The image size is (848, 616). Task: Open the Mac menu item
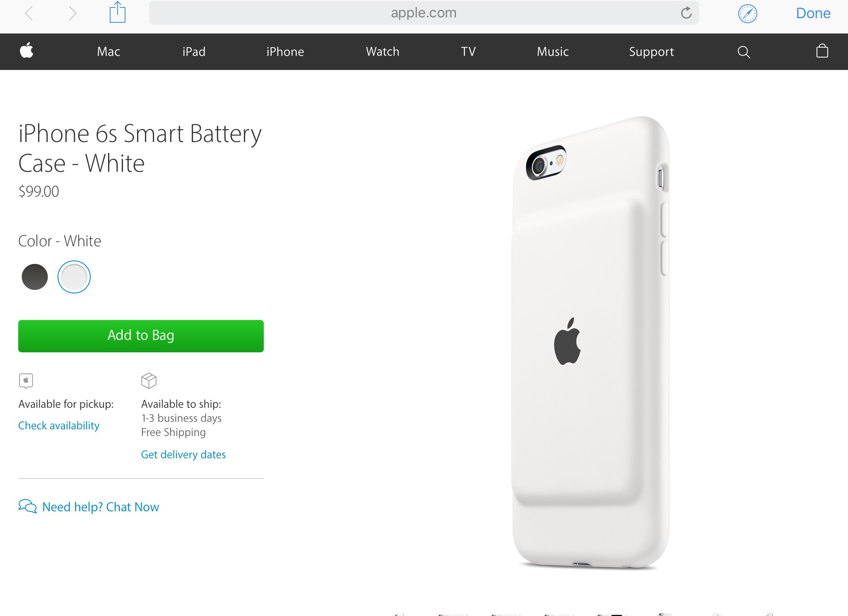[108, 52]
